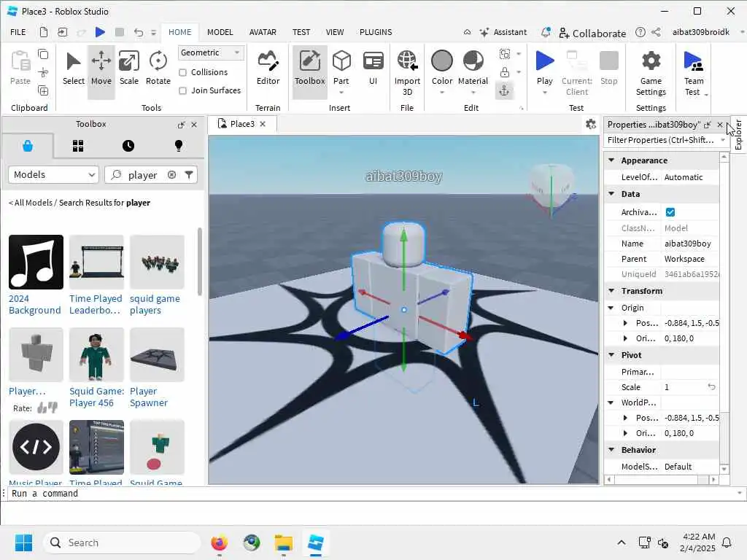The width and height of the screenshot is (747, 560).
Task: Click the 2024 Background music thumbnail
Action: tap(36, 262)
